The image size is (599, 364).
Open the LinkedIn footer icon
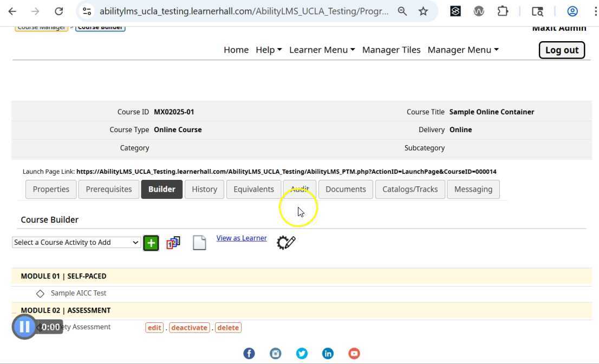click(x=328, y=354)
